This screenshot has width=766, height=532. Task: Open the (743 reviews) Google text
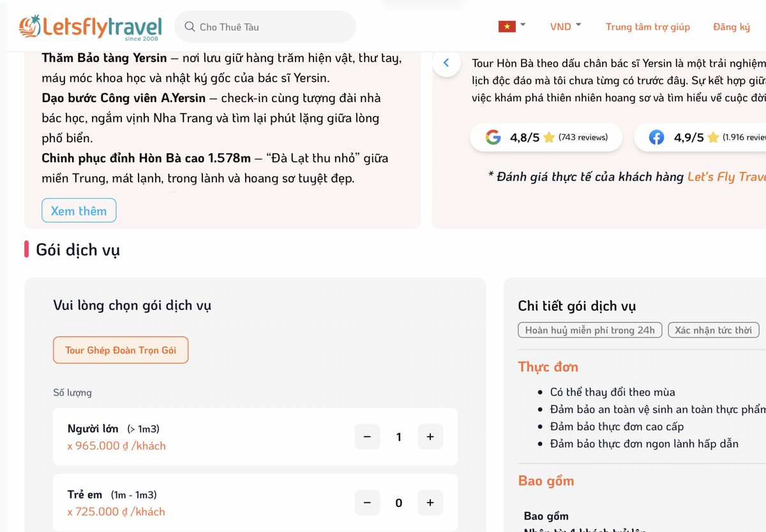tap(583, 137)
